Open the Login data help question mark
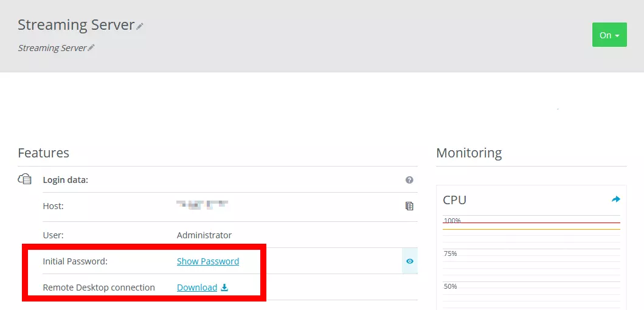 coord(409,180)
